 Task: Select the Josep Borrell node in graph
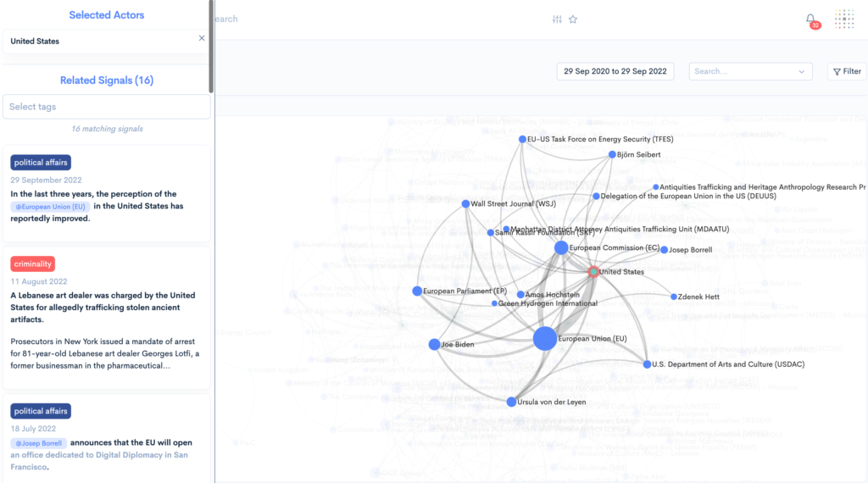pyautogui.click(x=665, y=250)
